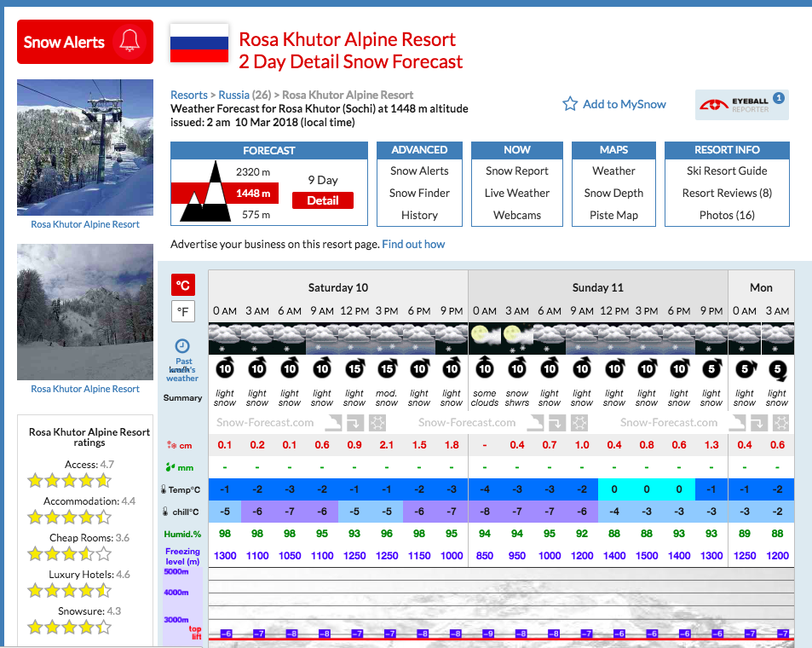The image size is (812, 648).
Task: Click Monday 3 AM weather icon
Action: [777, 339]
